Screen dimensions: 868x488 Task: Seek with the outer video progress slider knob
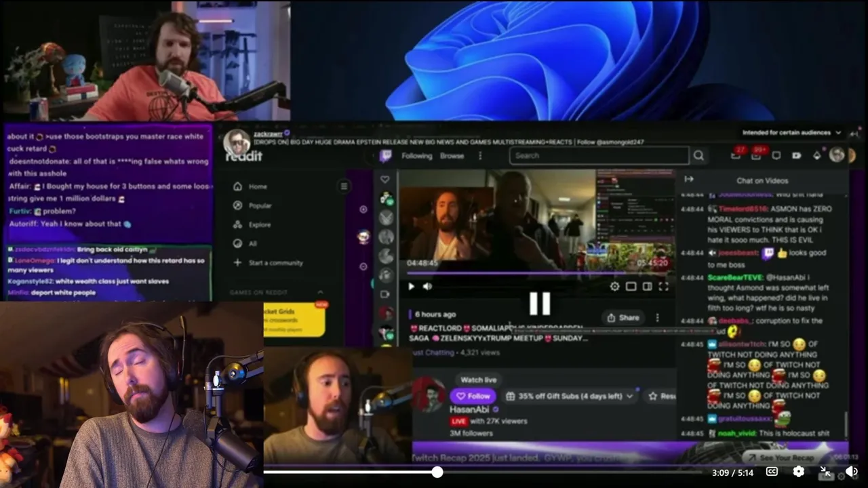point(437,472)
